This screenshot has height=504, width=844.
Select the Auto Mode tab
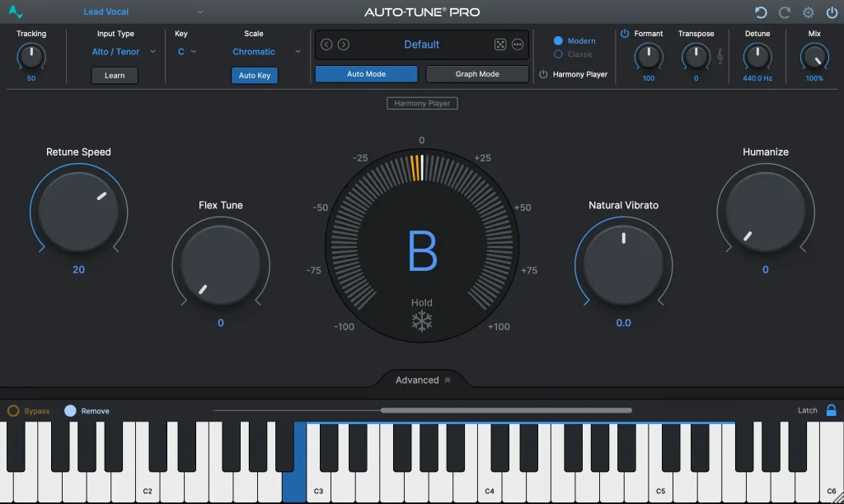pyautogui.click(x=365, y=73)
